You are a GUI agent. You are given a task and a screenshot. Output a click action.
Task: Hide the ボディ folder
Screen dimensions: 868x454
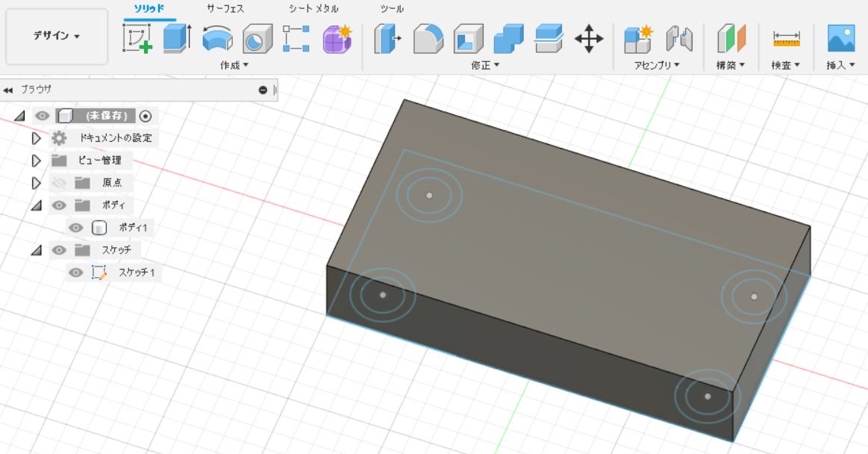tap(59, 205)
